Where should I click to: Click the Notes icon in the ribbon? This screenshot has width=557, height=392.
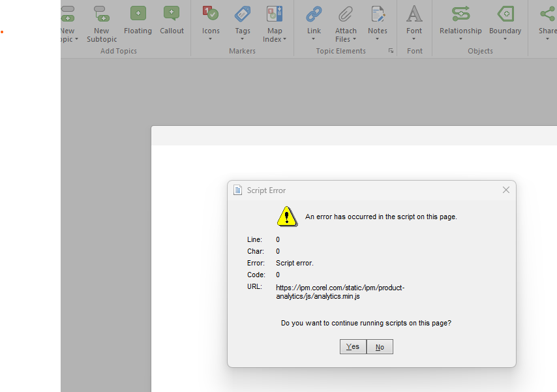click(x=377, y=14)
